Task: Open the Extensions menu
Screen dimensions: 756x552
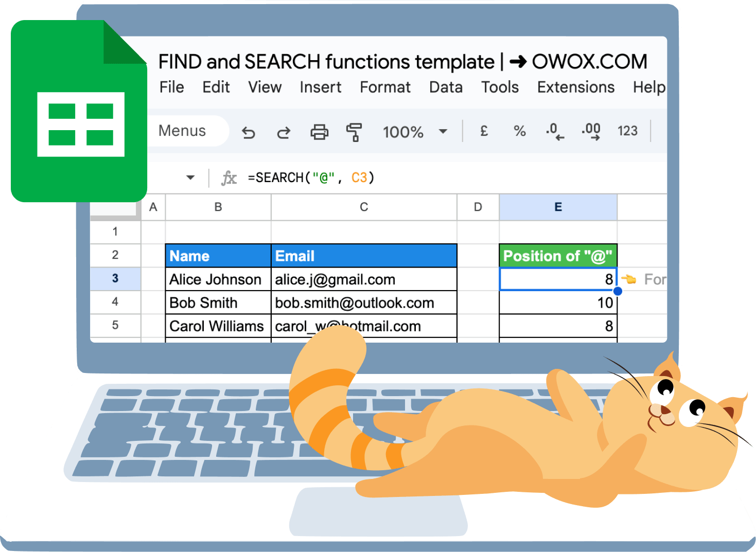Action: point(576,87)
